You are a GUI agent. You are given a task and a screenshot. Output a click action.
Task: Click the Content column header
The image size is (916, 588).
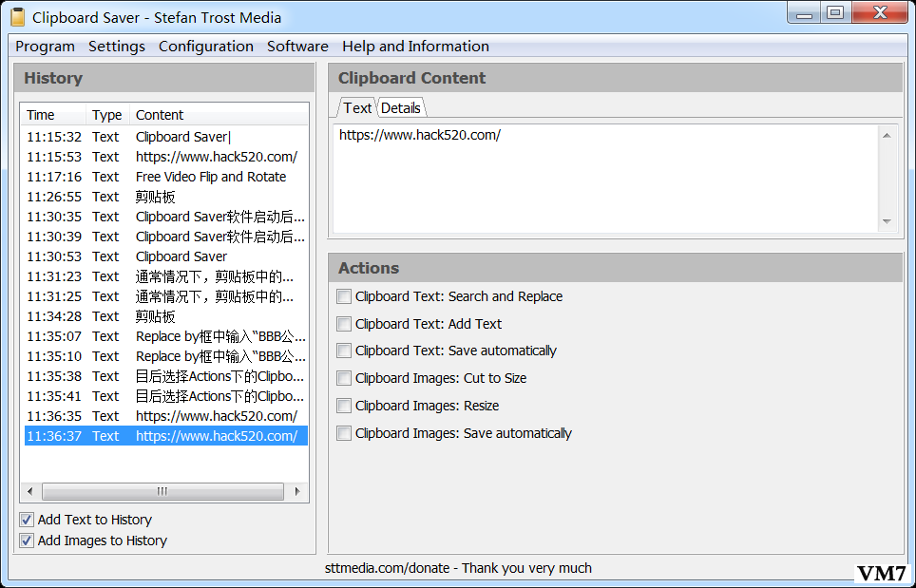[x=219, y=115]
